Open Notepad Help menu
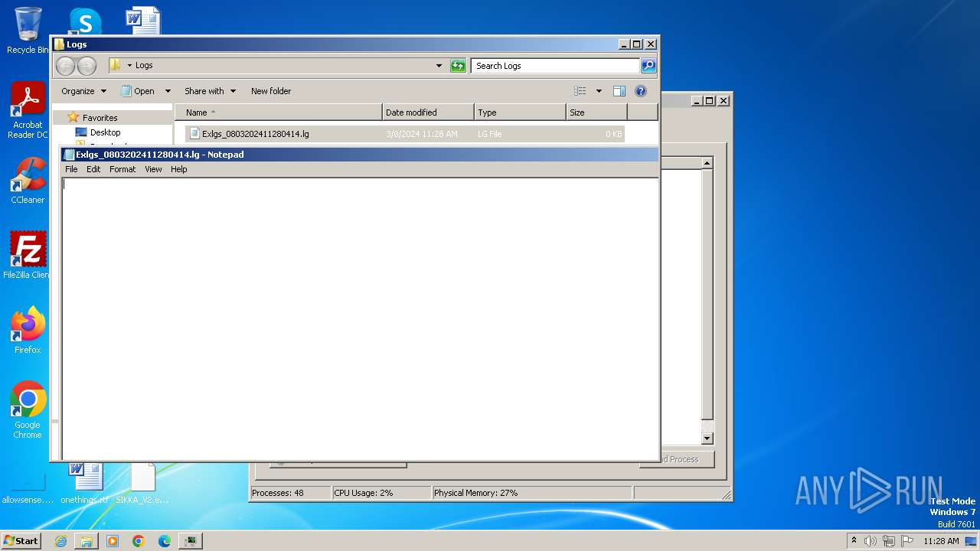This screenshot has width=980, height=551. [x=178, y=169]
